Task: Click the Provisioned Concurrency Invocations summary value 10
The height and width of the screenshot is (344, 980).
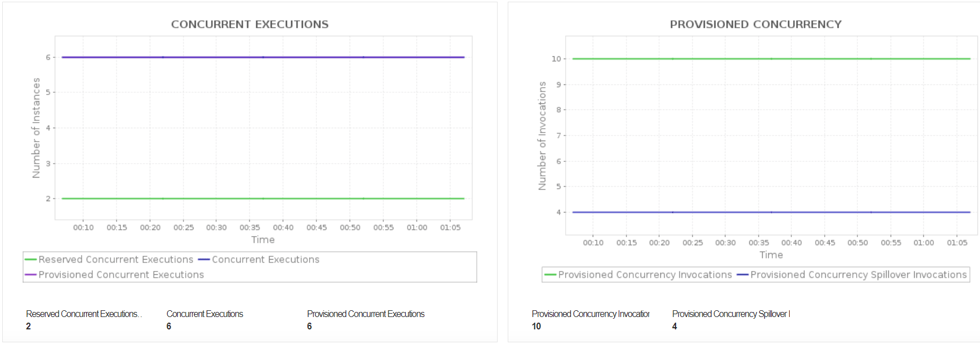Action: tap(536, 327)
